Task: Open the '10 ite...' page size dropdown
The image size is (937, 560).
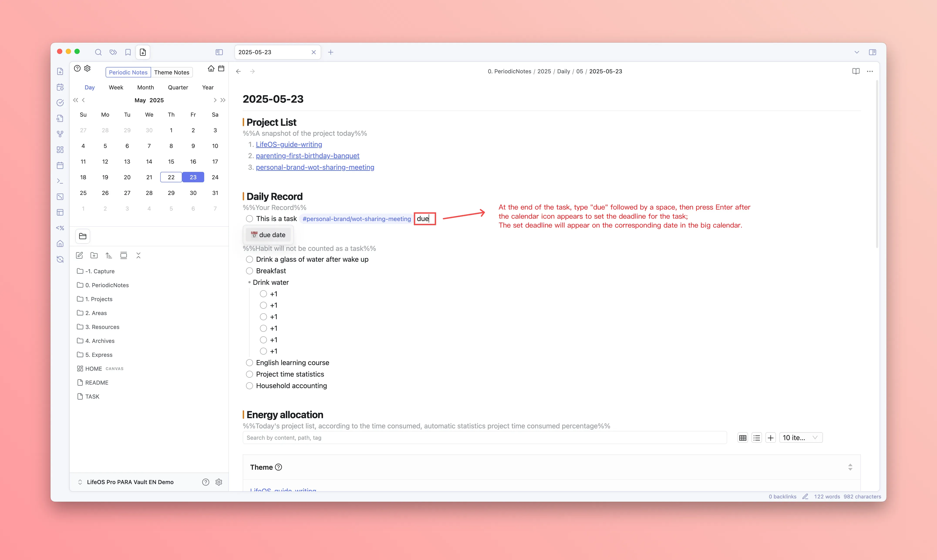Action: (x=800, y=438)
